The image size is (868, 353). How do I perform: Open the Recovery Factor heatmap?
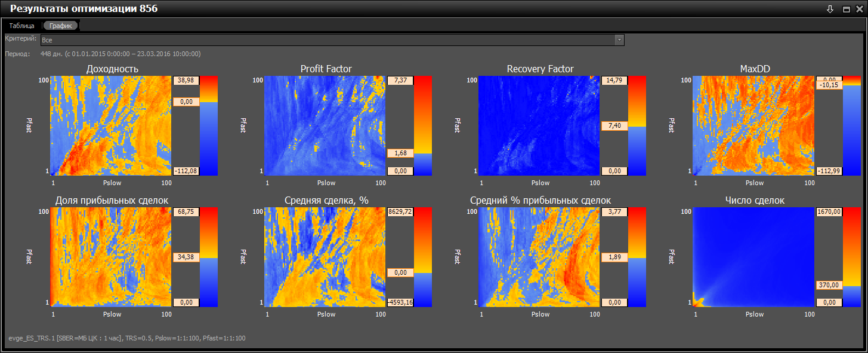539,125
